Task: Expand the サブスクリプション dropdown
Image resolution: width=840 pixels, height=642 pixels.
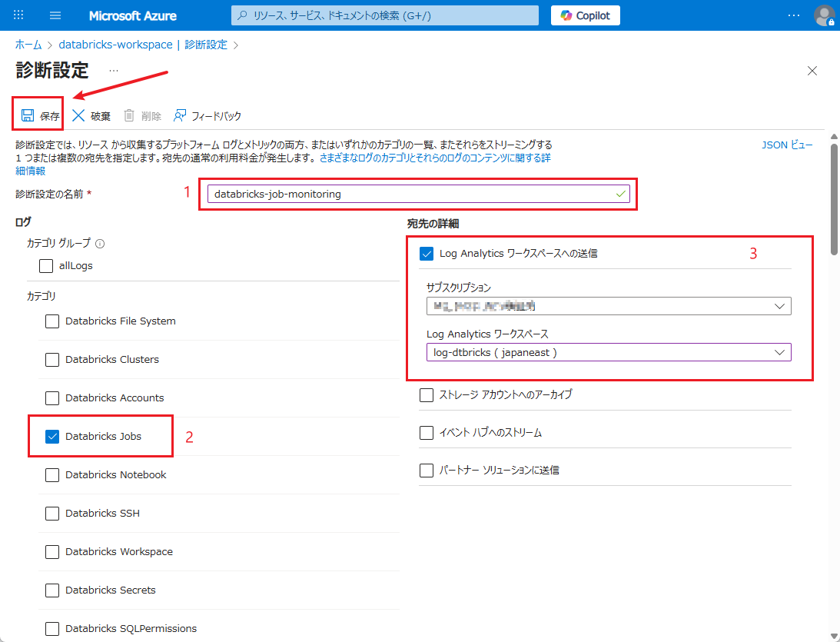Action: coord(609,306)
